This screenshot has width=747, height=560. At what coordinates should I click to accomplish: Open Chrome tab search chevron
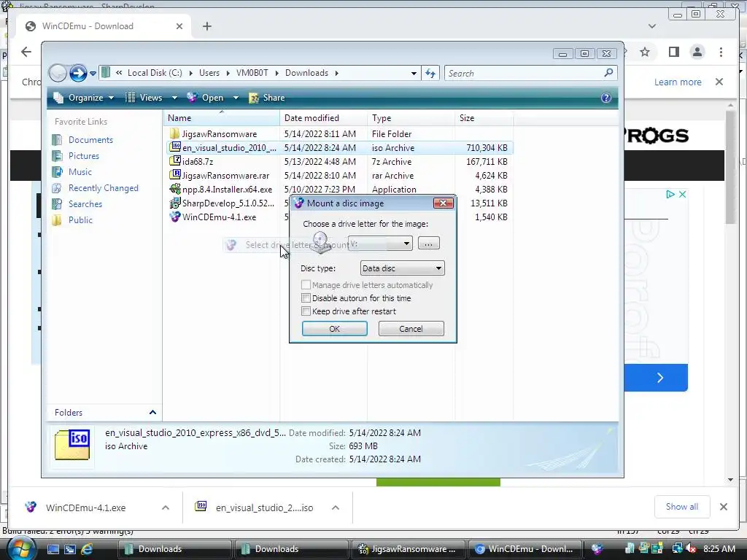point(652,26)
